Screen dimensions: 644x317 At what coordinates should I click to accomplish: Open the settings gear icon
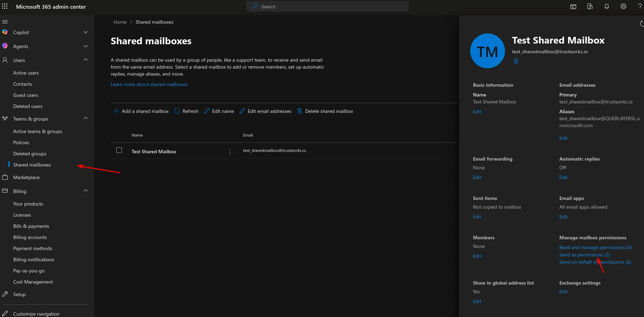tap(623, 7)
